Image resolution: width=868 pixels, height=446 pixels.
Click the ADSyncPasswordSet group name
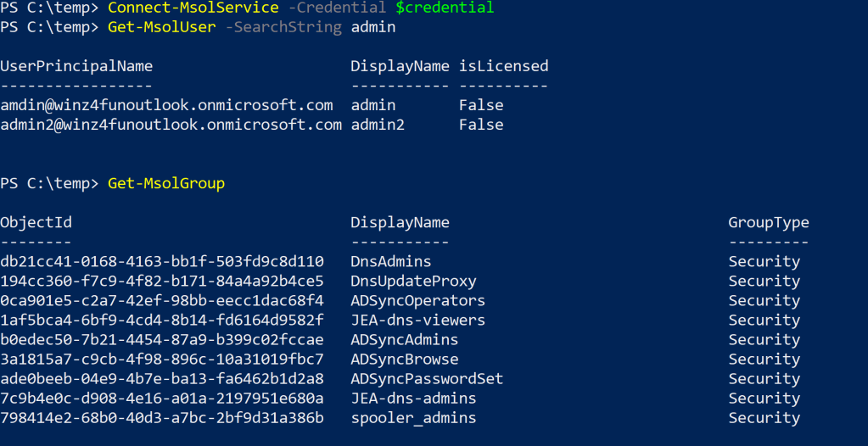click(427, 379)
